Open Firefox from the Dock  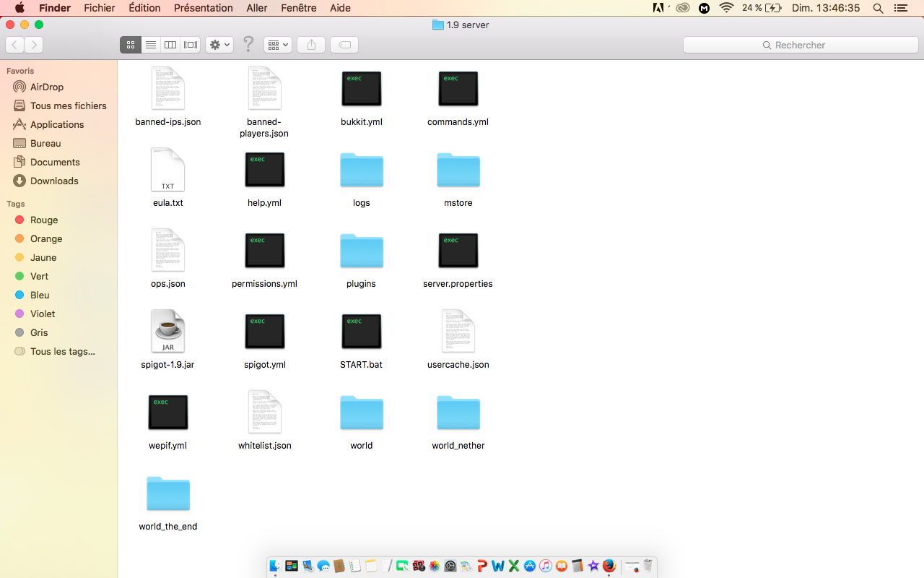[609, 566]
